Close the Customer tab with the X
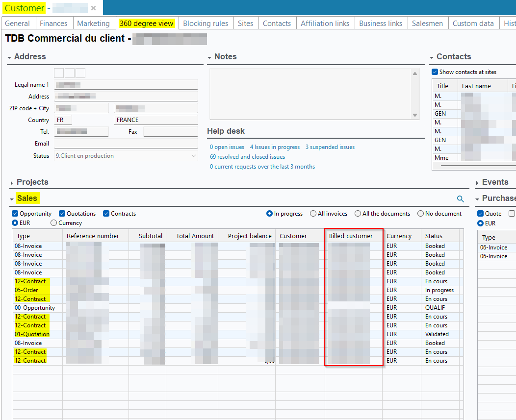The height and width of the screenshot is (420, 516). [x=93, y=8]
